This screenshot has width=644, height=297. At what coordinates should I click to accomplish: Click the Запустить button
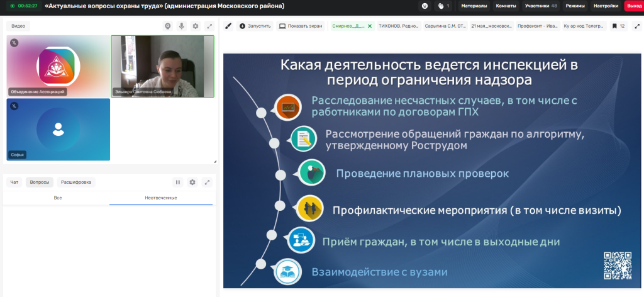255,26
